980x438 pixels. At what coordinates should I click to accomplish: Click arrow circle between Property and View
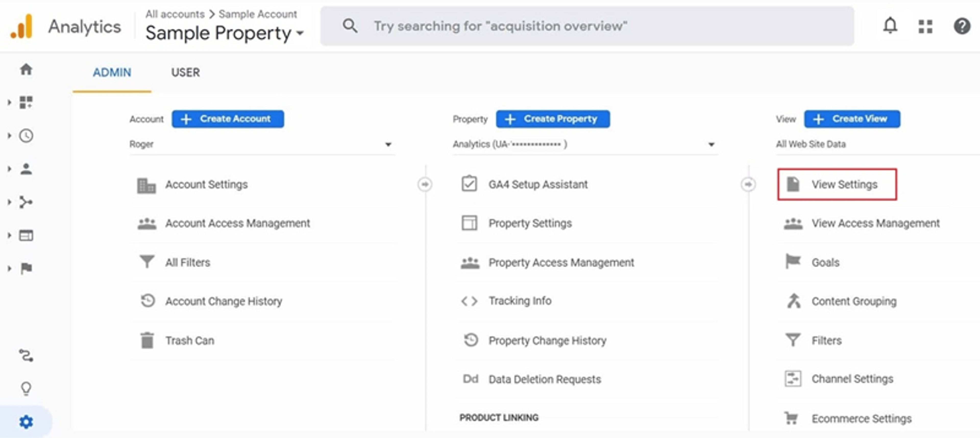coord(748,184)
